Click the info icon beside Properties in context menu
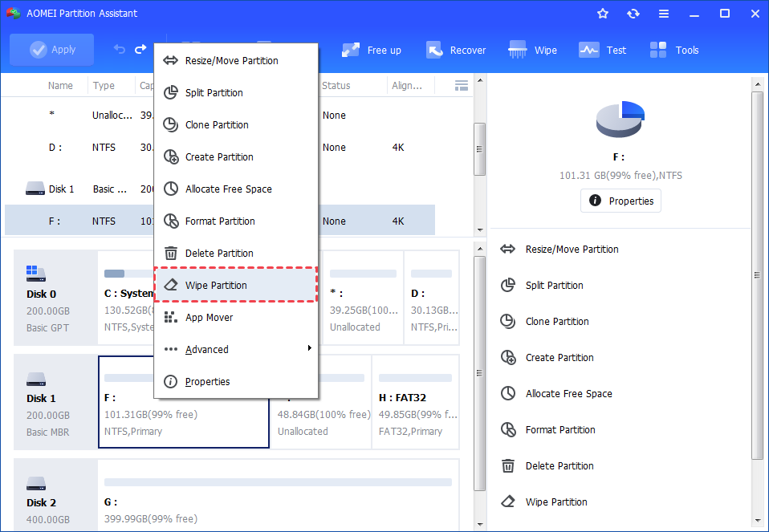This screenshot has height=532, width=769. [x=170, y=381]
